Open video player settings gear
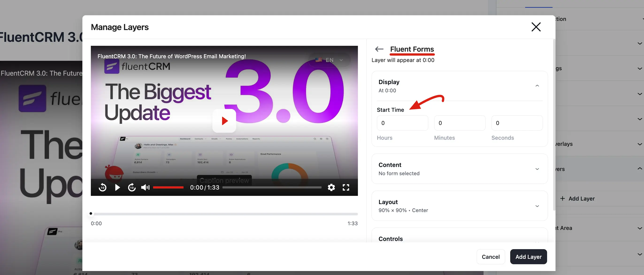The image size is (644, 275). [x=331, y=187]
